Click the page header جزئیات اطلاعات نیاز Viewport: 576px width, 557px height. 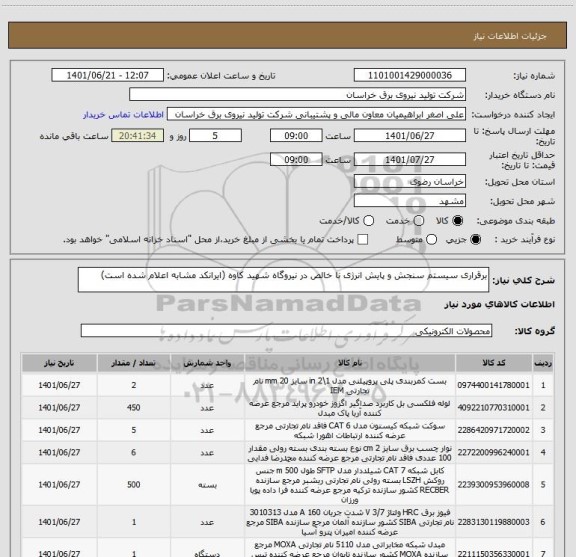tap(510, 36)
